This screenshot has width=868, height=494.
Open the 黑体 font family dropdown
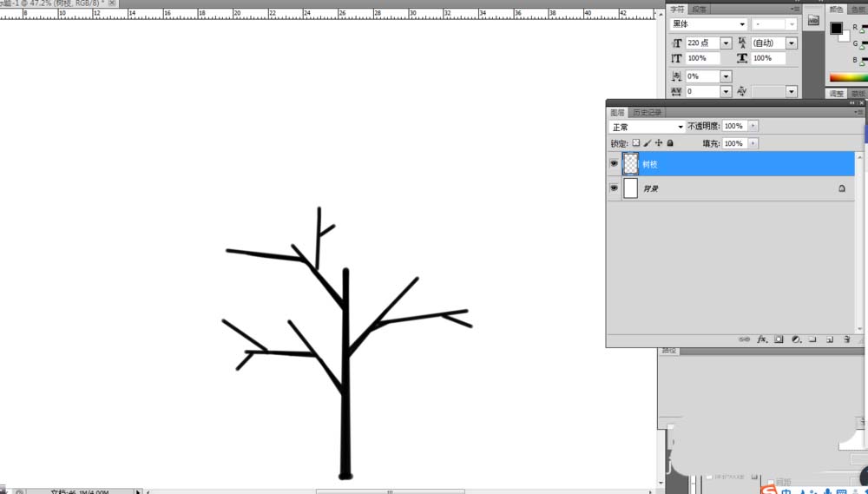(x=708, y=24)
